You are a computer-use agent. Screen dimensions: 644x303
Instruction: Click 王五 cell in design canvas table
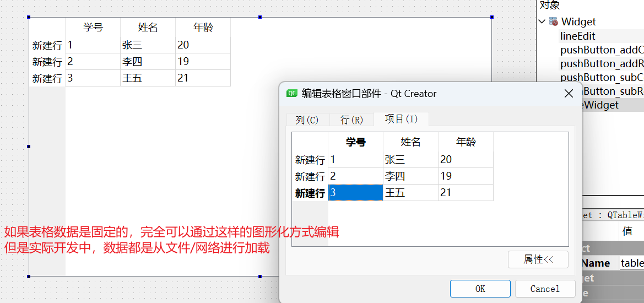148,78
